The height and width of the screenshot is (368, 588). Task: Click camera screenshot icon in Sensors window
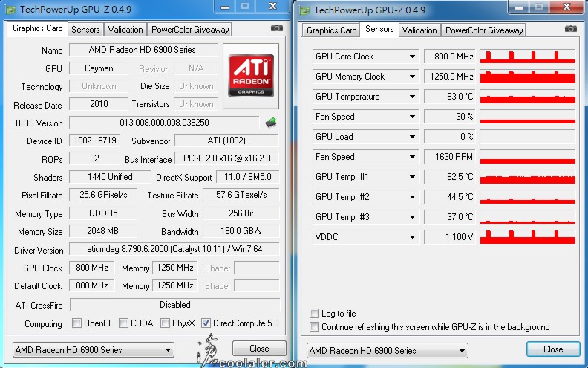(x=571, y=29)
